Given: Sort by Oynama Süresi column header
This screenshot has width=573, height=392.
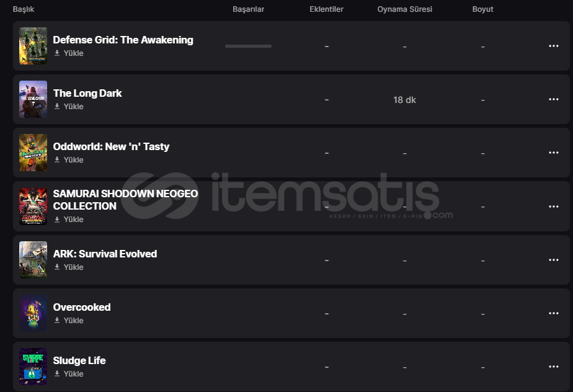Looking at the screenshot, I should pos(404,9).
